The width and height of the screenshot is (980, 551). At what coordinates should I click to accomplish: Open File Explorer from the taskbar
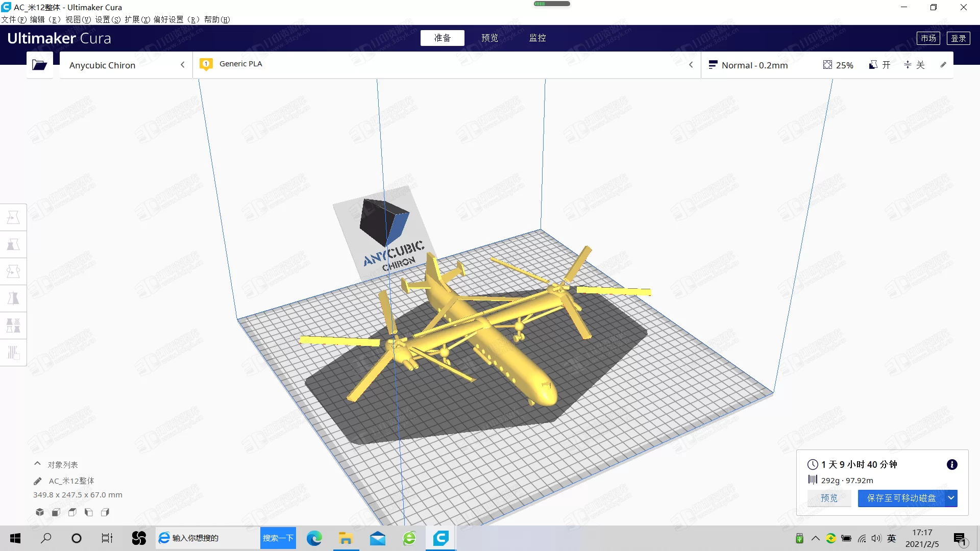pyautogui.click(x=346, y=538)
